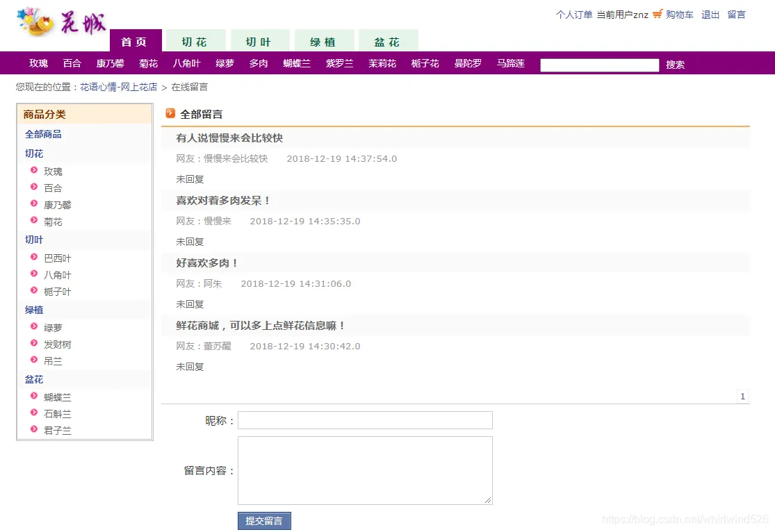Open the 购物车 link
The image size is (775, 532).
click(680, 15)
